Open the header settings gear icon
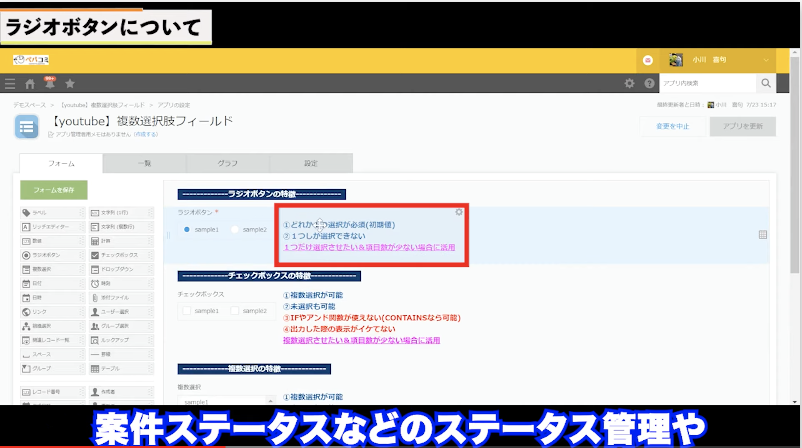The height and width of the screenshot is (448, 802). coord(629,84)
